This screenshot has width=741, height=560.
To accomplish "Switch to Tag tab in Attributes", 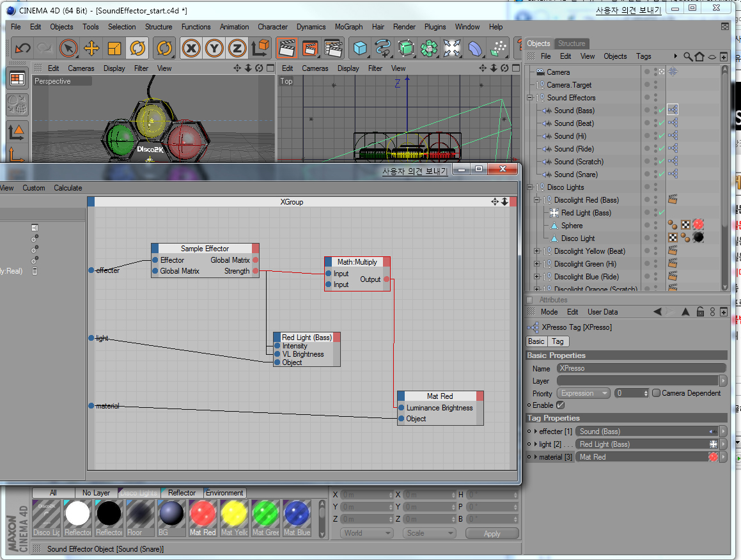I will click(558, 341).
